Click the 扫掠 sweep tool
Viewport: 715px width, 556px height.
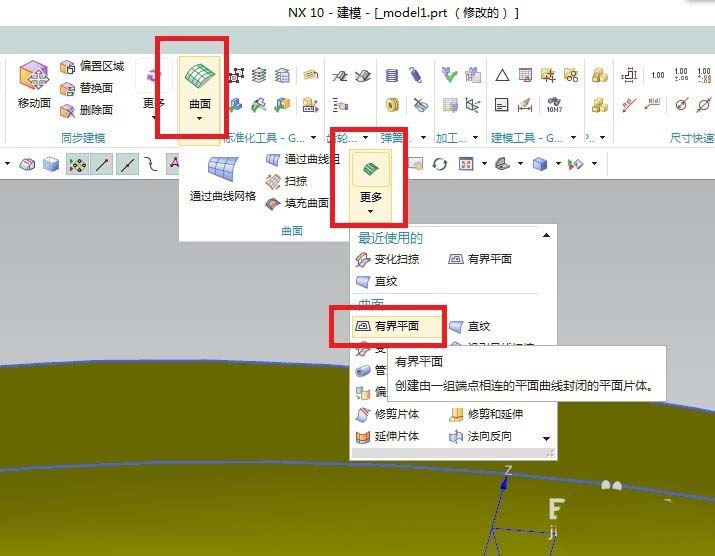point(286,181)
